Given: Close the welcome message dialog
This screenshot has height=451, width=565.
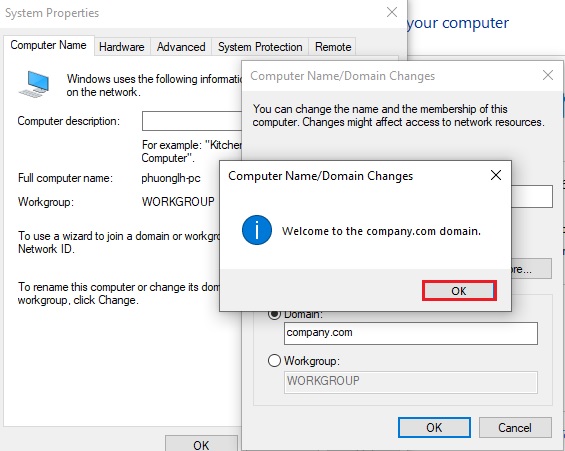Looking at the screenshot, I should point(496,175).
